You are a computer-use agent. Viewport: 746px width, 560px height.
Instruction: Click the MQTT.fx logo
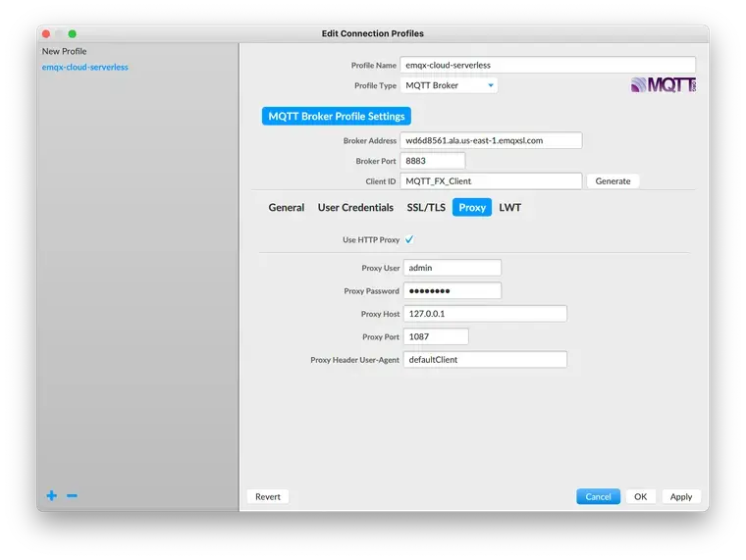pos(664,85)
